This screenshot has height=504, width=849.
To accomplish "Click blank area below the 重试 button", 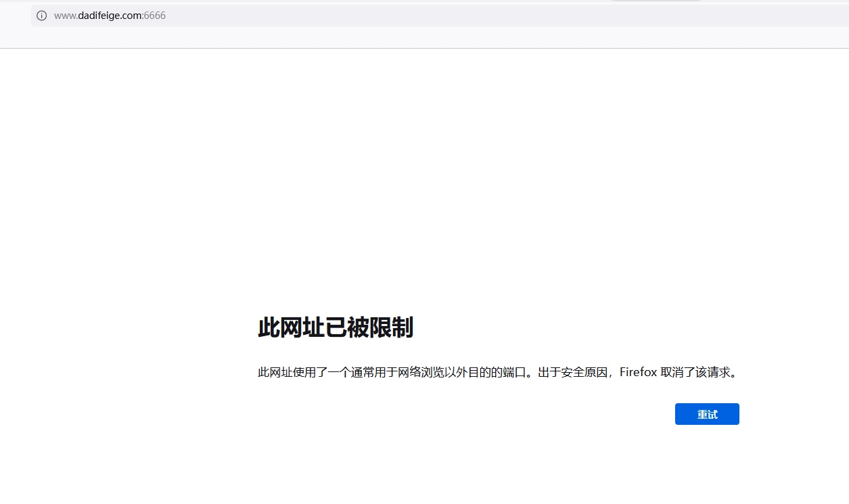I will click(x=707, y=467).
